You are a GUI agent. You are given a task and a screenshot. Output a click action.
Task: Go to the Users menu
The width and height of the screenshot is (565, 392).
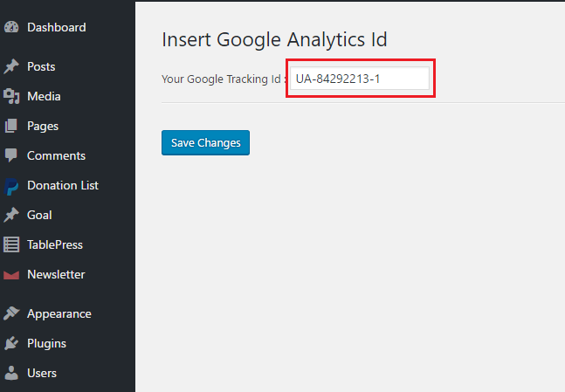(42, 373)
